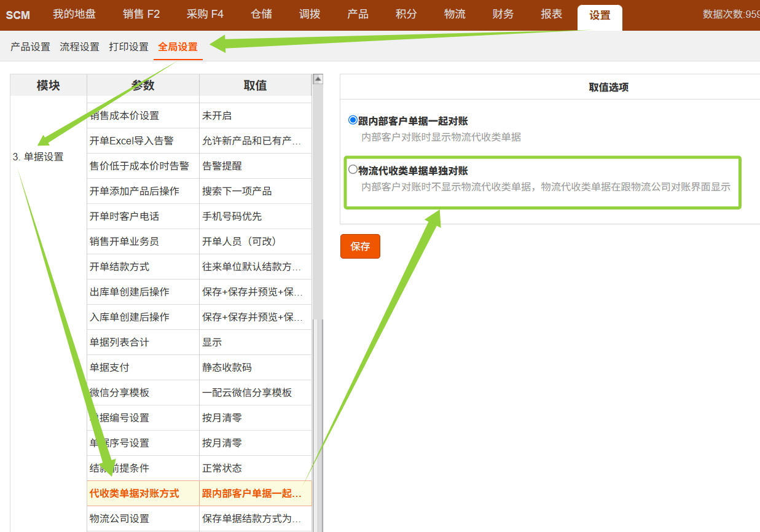
Task: Click the SCM logo
Action: (18, 15)
